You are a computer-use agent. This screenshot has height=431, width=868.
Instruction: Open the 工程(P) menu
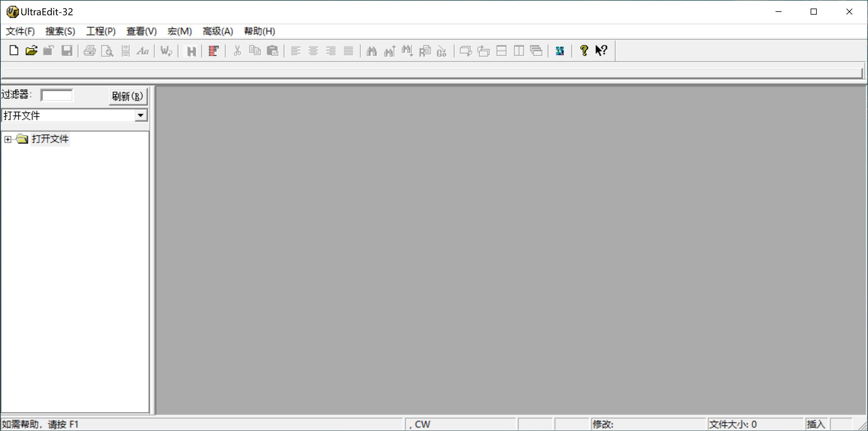pos(101,31)
